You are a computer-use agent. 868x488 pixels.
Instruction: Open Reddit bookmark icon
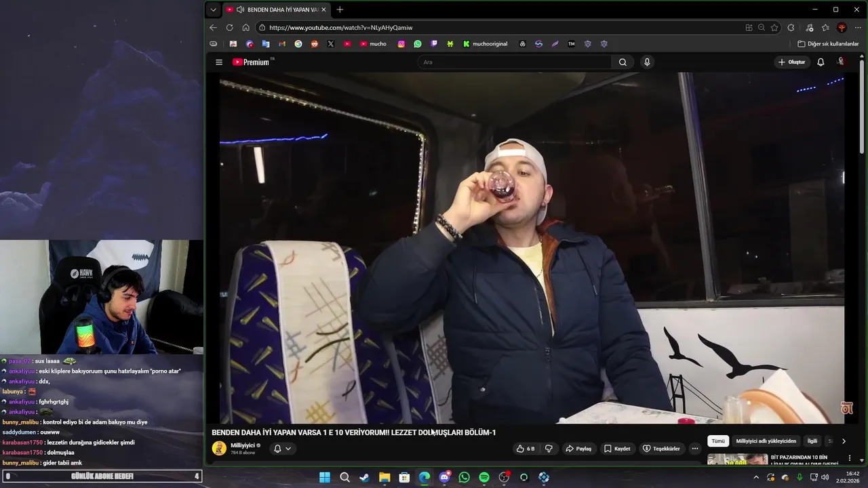315,44
